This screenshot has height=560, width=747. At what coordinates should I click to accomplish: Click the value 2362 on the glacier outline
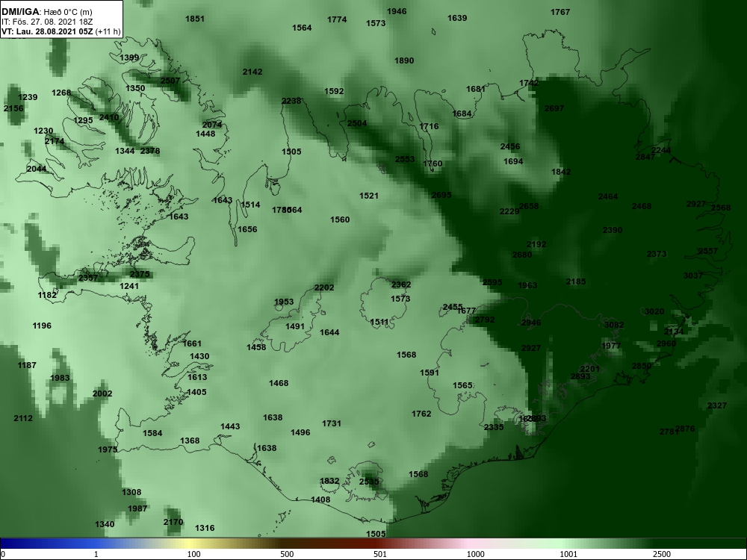[x=401, y=284]
